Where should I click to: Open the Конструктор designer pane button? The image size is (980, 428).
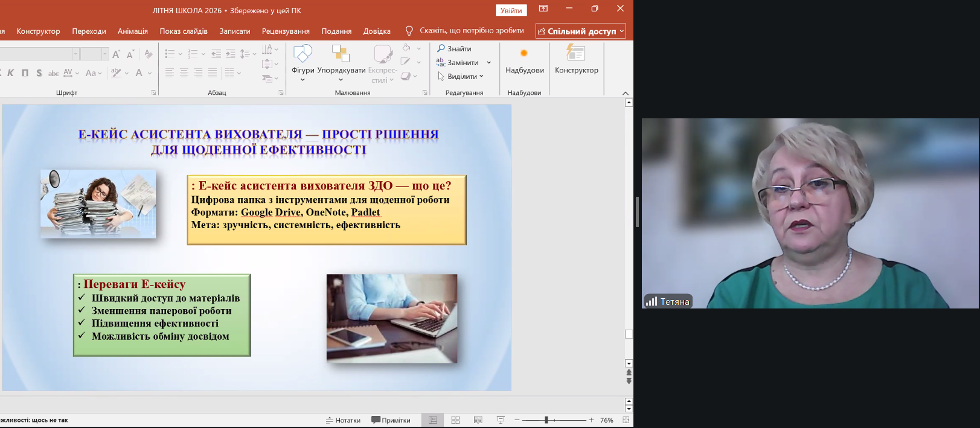tap(577, 61)
